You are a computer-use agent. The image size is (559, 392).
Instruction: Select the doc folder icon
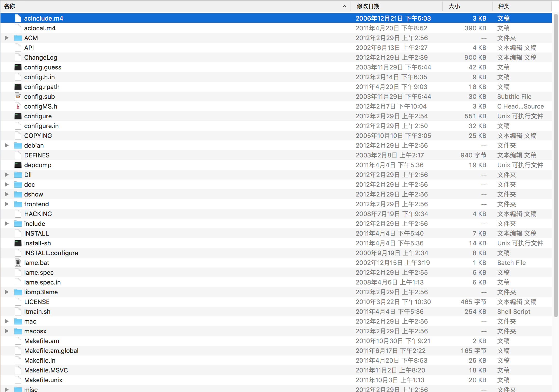click(x=18, y=184)
